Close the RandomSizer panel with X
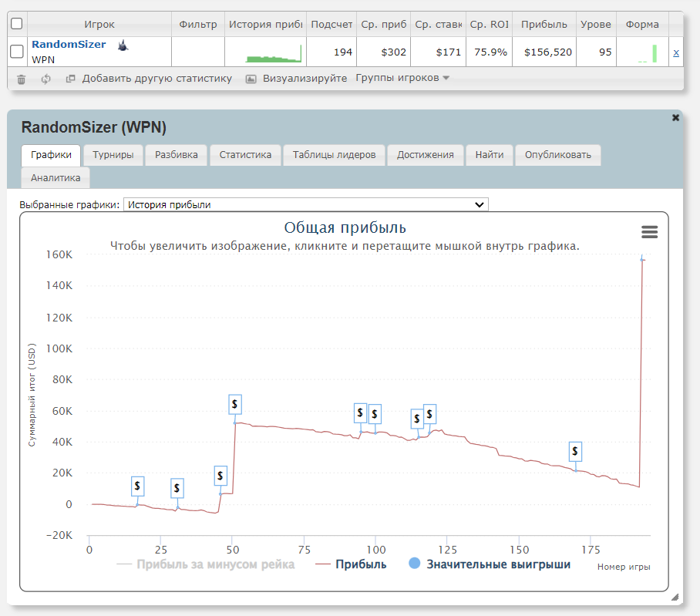 pos(675,118)
